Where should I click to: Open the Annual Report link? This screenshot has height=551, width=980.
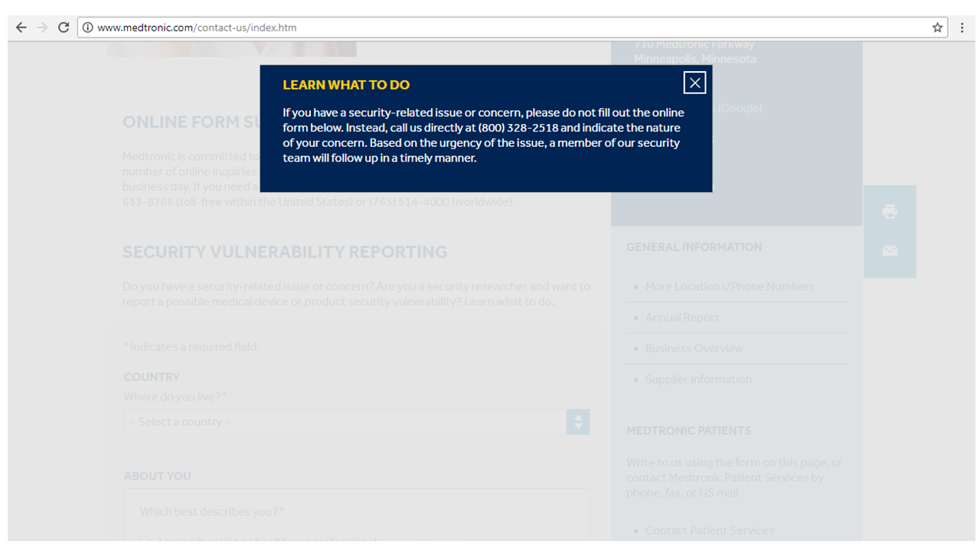(682, 318)
